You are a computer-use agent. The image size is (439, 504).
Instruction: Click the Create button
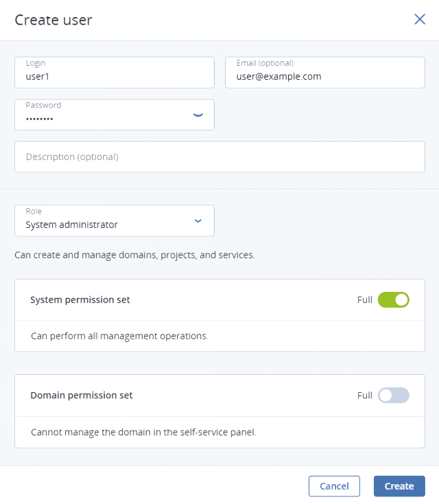(399, 486)
